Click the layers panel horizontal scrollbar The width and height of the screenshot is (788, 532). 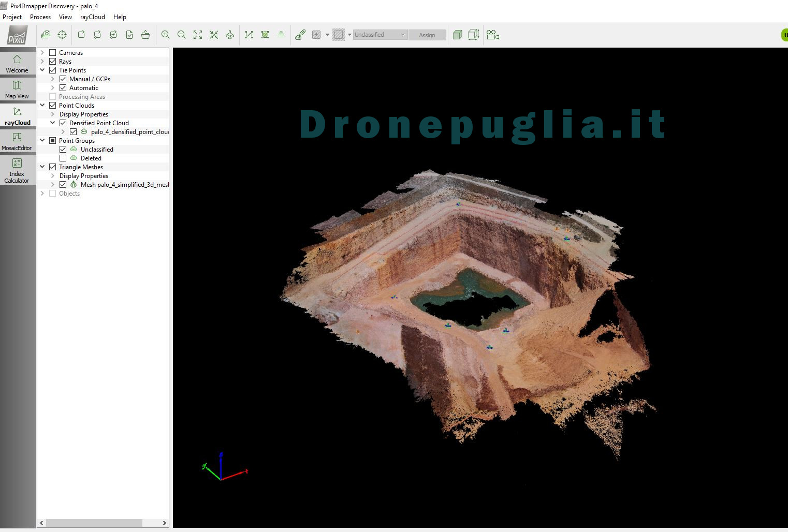pos(94,523)
